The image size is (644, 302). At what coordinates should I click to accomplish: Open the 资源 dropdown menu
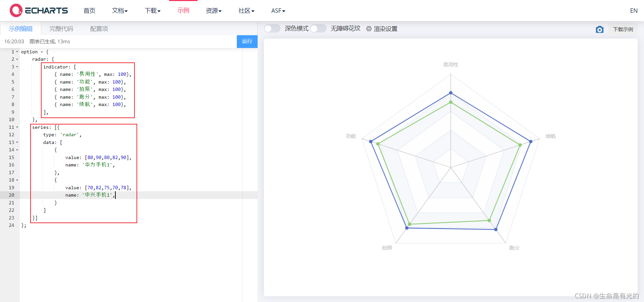[214, 11]
